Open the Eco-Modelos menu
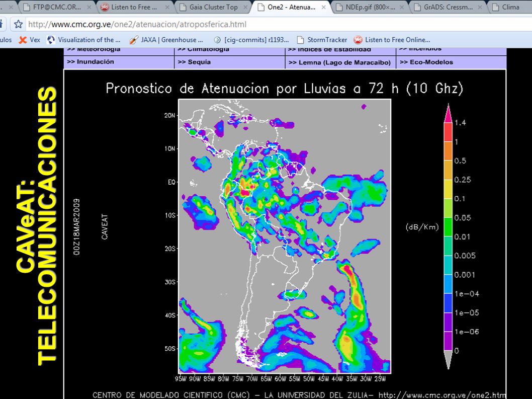 [x=451, y=62]
